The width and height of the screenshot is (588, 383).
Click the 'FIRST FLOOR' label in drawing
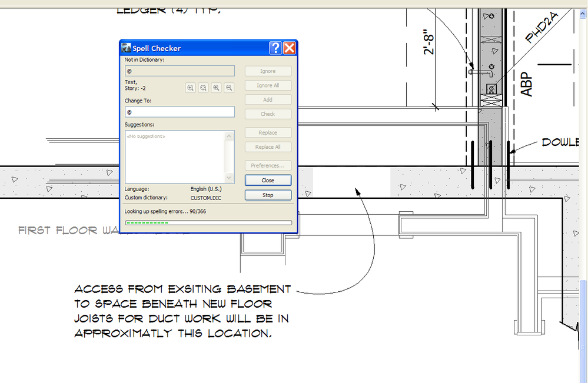pos(58,230)
